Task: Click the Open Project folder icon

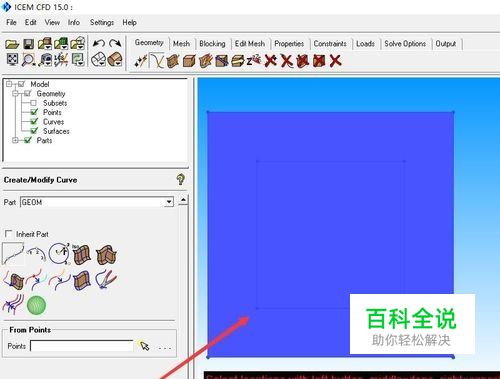Action: click(12, 44)
